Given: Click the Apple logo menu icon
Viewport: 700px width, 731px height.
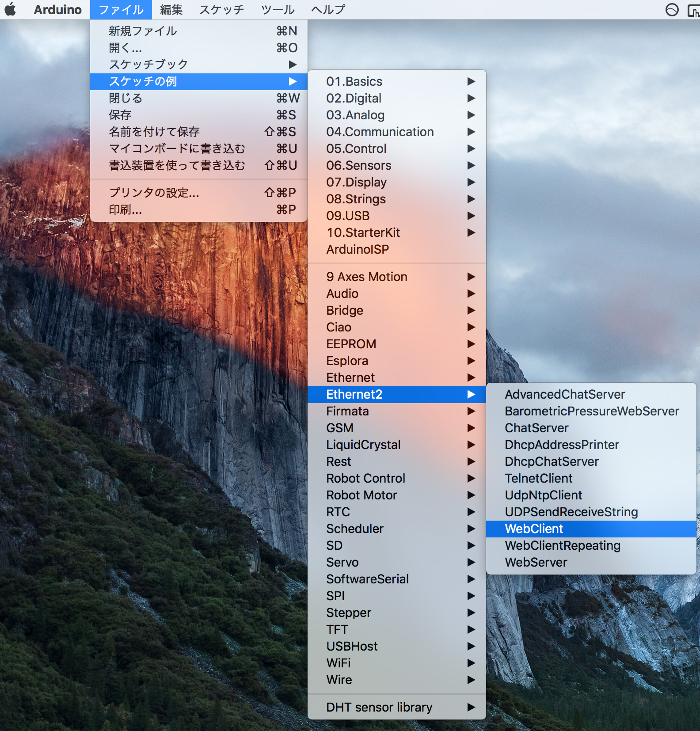Looking at the screenshot, I should [10, 9].
